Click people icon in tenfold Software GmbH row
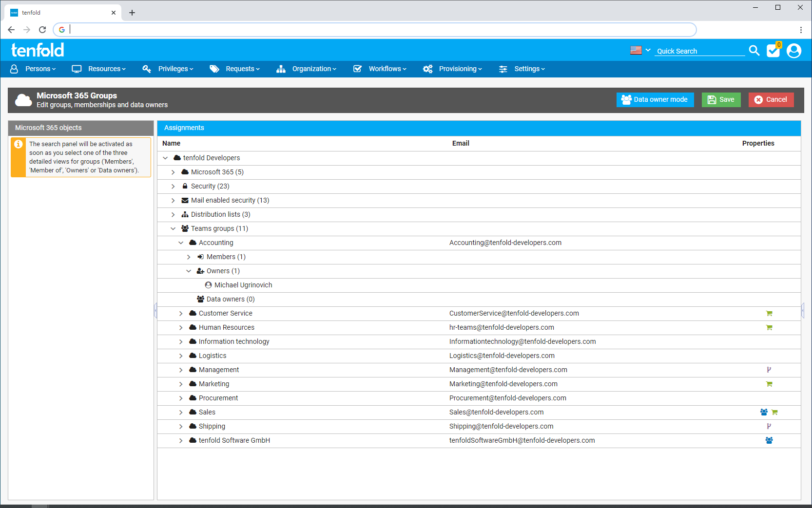Image resolution: width=812 pixels, height=508 pixels. click(x=769, y=440)
